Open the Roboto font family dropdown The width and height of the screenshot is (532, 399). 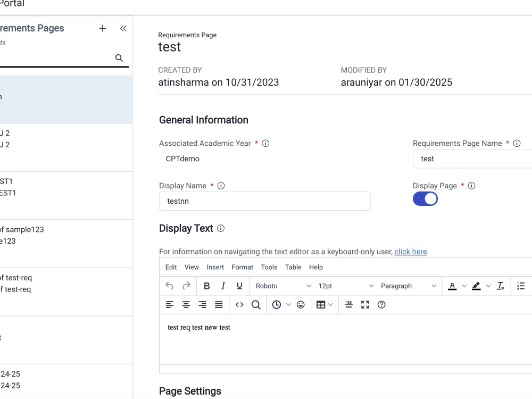click(x=284, y=286)
